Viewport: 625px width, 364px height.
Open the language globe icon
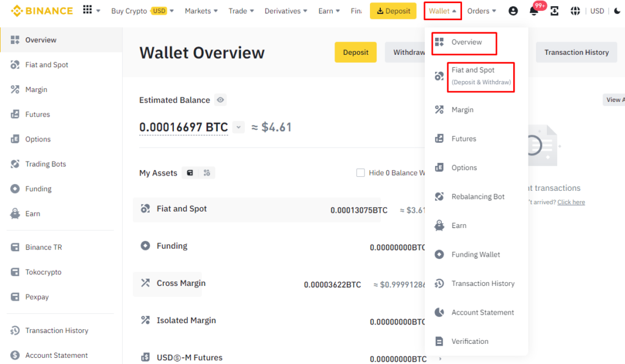(575, 11)
